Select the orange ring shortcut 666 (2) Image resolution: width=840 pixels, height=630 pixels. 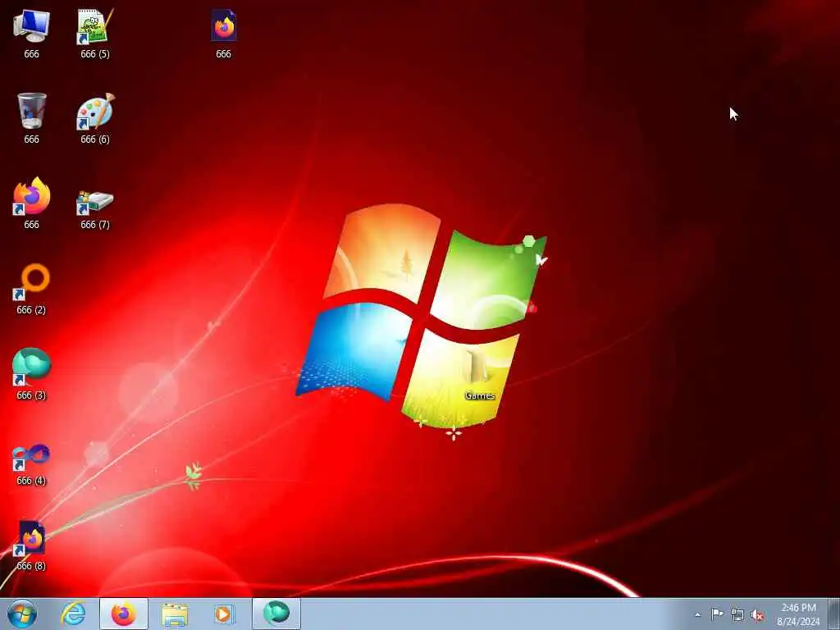(x=32, y=289)
